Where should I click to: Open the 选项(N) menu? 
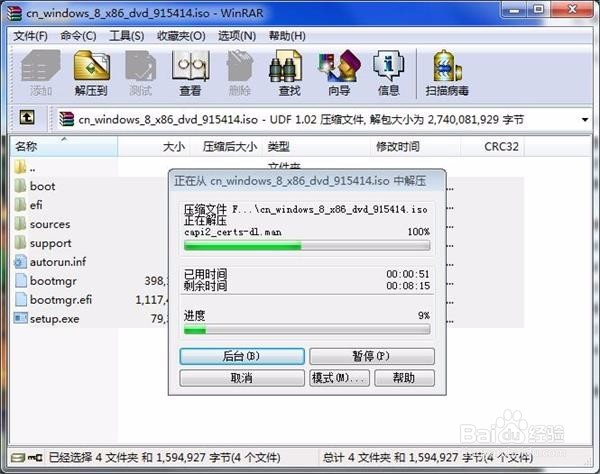237,36
